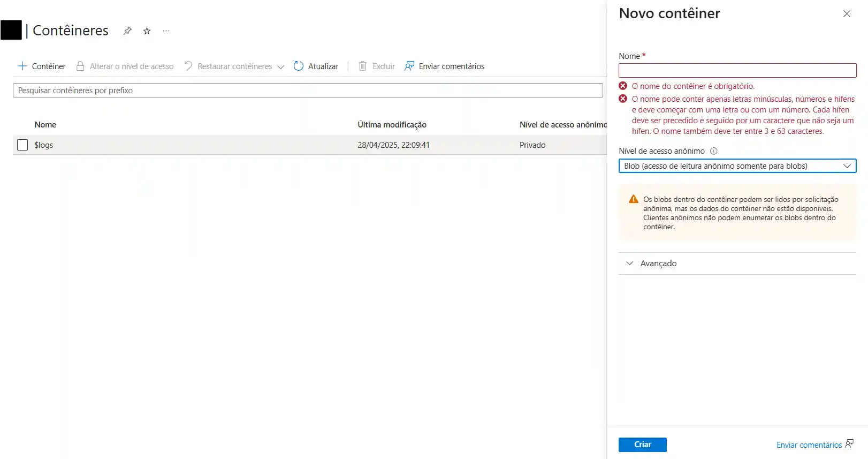Sort by the Nome column header
868x459 pixels.
45,125
